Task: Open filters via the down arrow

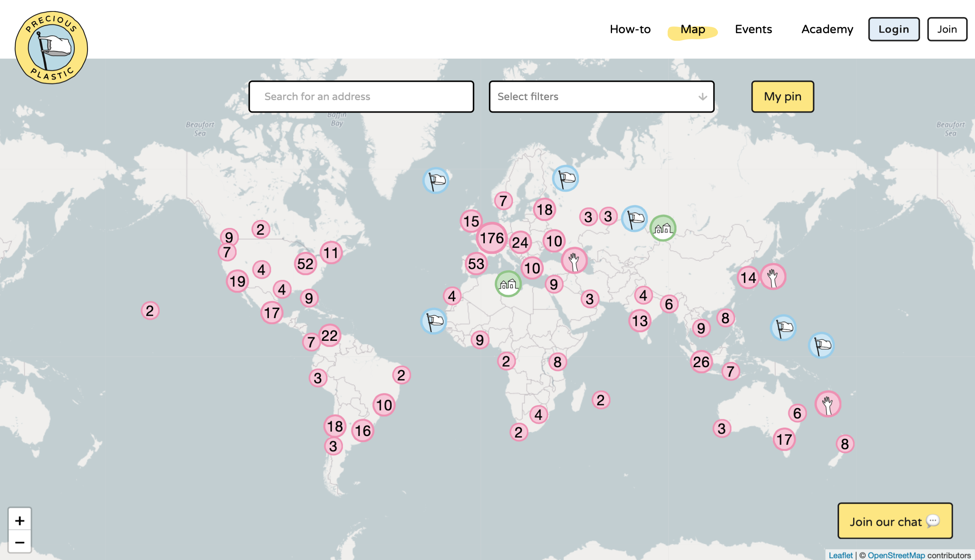Action: 702,97
